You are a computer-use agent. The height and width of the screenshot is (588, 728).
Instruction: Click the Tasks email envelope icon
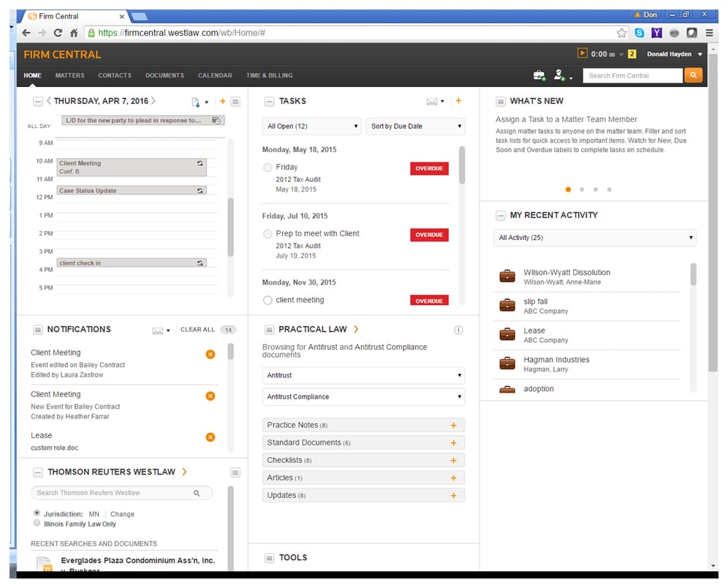tap(432, 101)
